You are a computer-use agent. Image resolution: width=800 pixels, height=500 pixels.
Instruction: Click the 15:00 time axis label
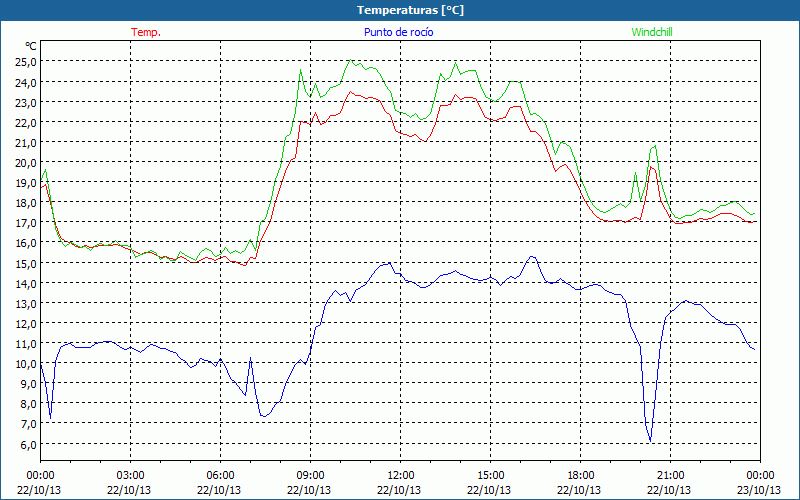490,476
